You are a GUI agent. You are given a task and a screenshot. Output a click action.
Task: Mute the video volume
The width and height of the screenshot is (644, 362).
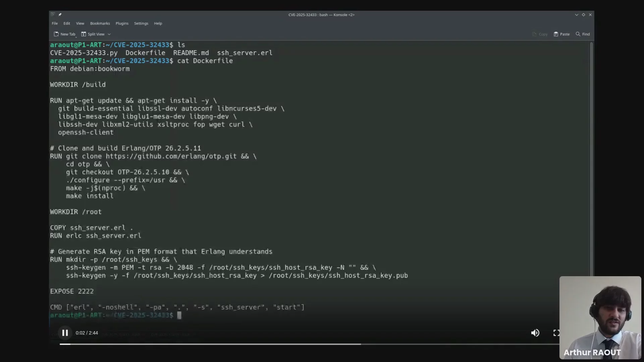coord(535,333)
